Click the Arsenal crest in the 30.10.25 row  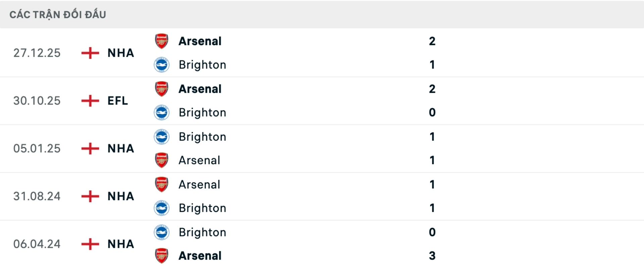(161, 89)
